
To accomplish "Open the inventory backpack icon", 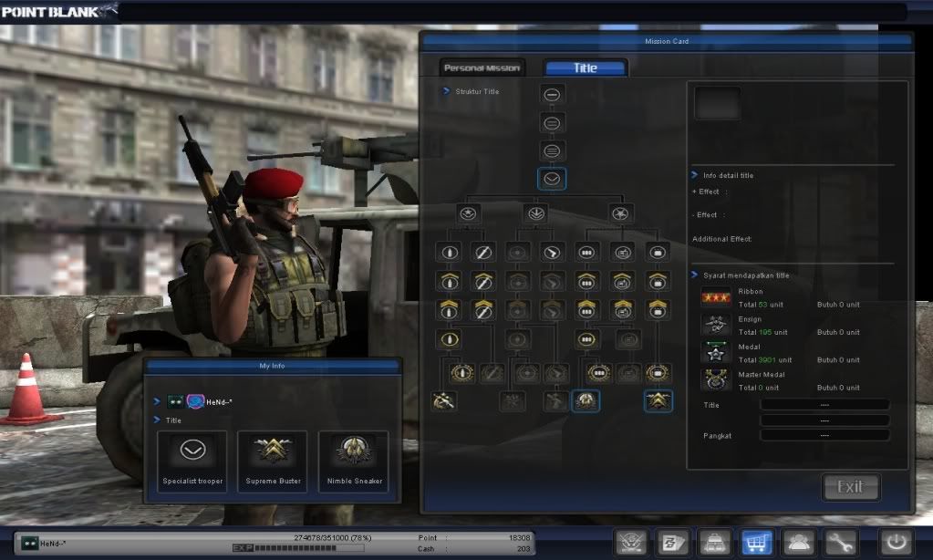I will pos(715,542).
